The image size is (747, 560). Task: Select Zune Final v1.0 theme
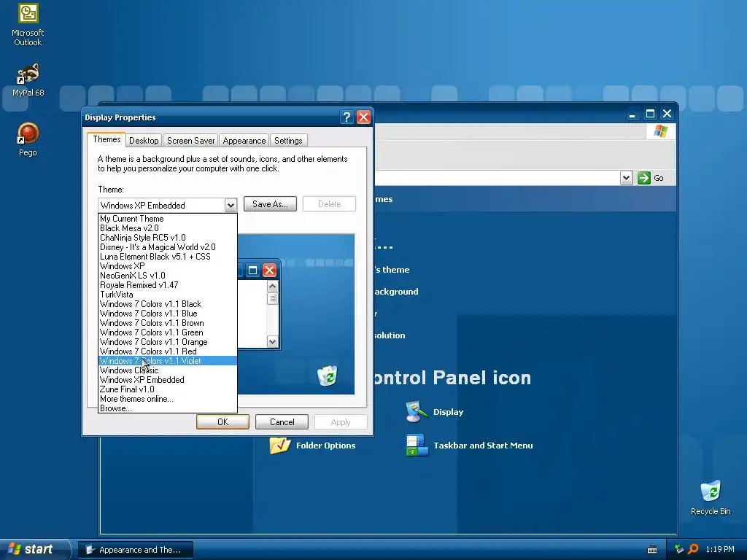[168, 389]
